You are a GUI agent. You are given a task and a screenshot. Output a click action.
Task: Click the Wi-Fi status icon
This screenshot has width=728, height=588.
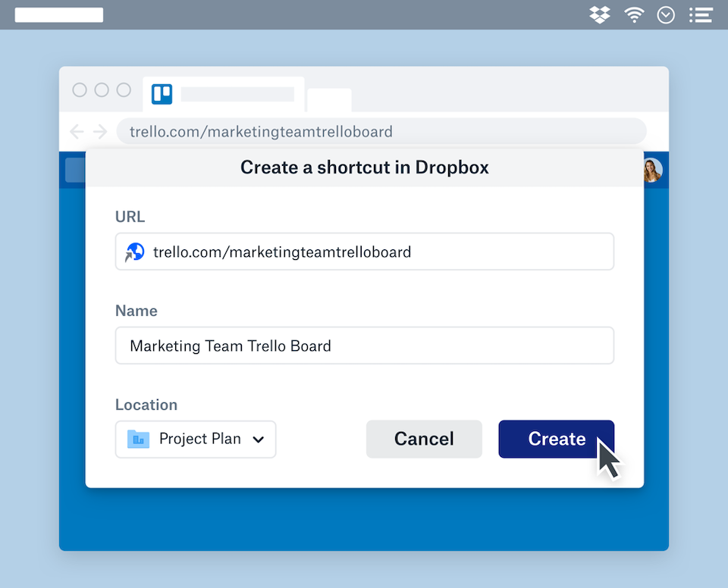(x=634, y=15)
